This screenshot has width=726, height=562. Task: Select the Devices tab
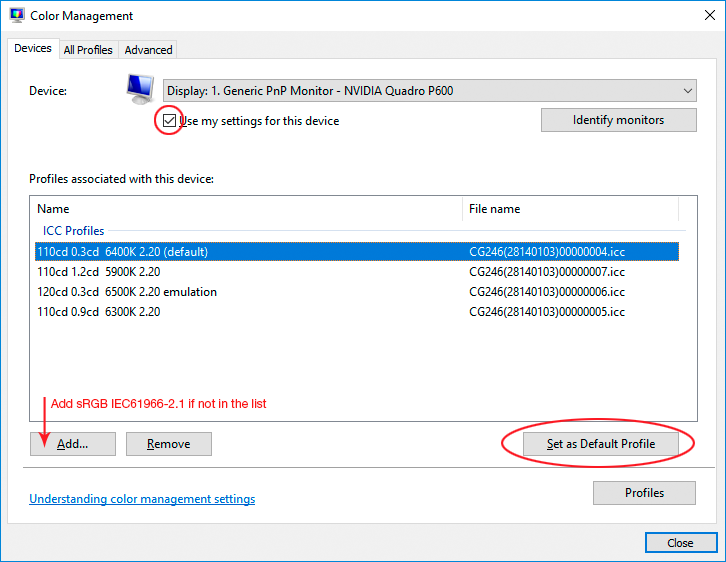pos(33,49)
